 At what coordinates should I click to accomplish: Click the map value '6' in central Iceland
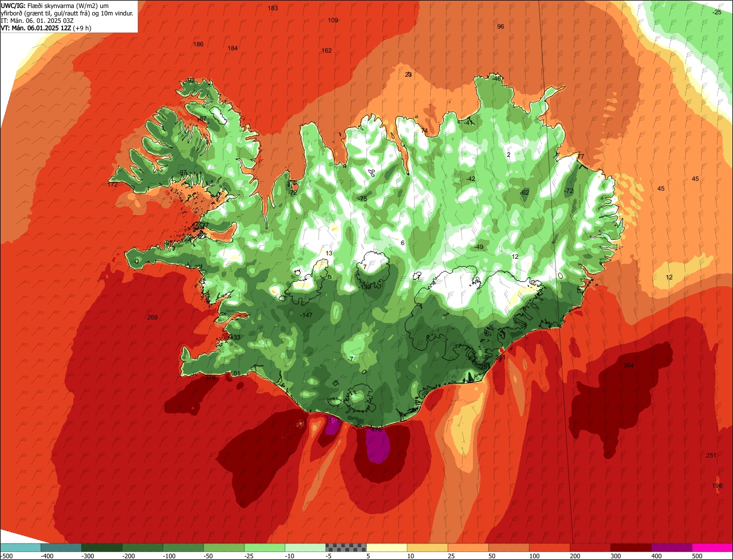tap(403, 243)
